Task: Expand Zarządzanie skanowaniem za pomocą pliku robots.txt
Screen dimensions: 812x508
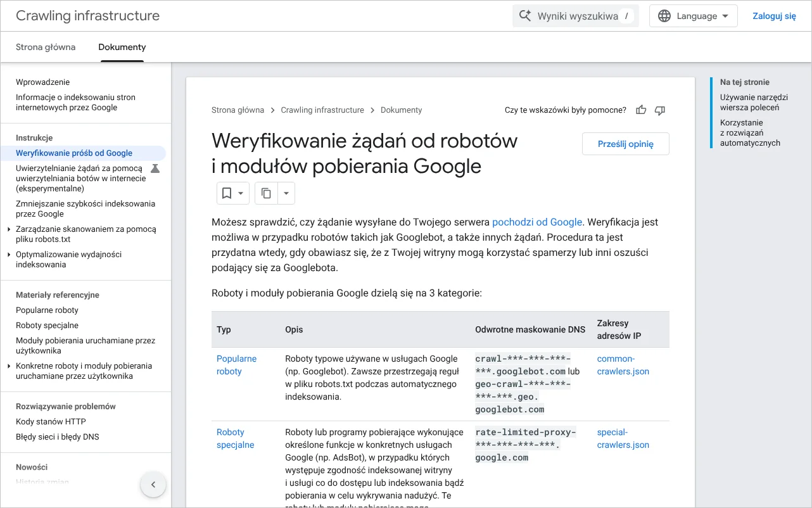Action: click(x=8, y=229)
